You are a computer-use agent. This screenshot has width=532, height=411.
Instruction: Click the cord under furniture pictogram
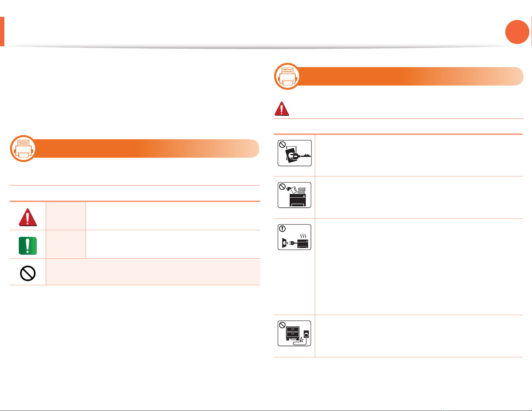point(294,333)
